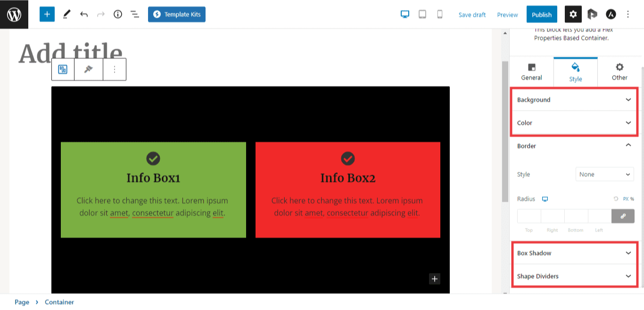The height and width of the screenshot is (310, 644).
Task: Open the list view outline icon
Action: pos(135,15)
